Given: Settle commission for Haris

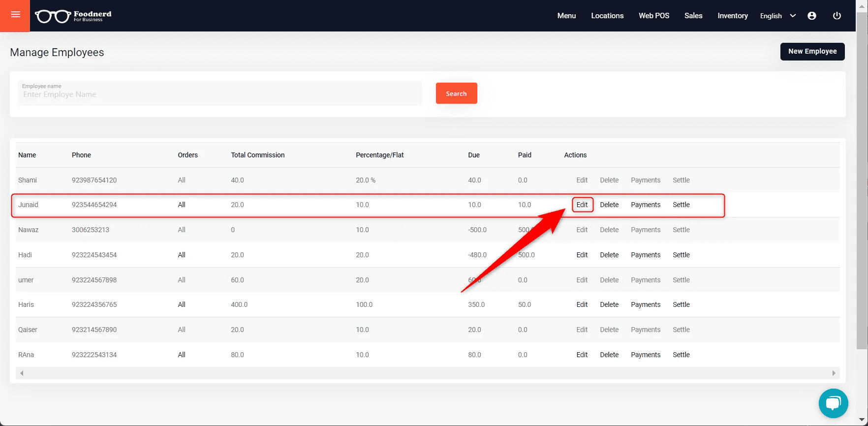Looking at the screenshot, I should click(681, 304).
